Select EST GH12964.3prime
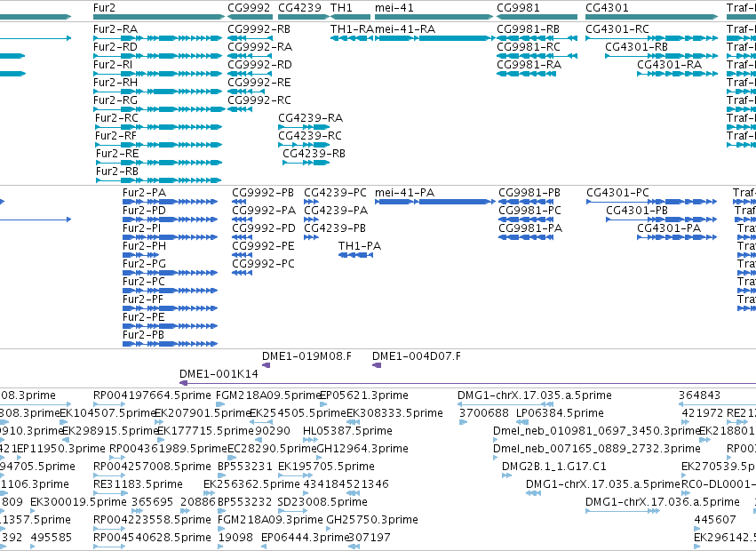The width and height of the screenshot is (756, 551). [x=362, y=449]
